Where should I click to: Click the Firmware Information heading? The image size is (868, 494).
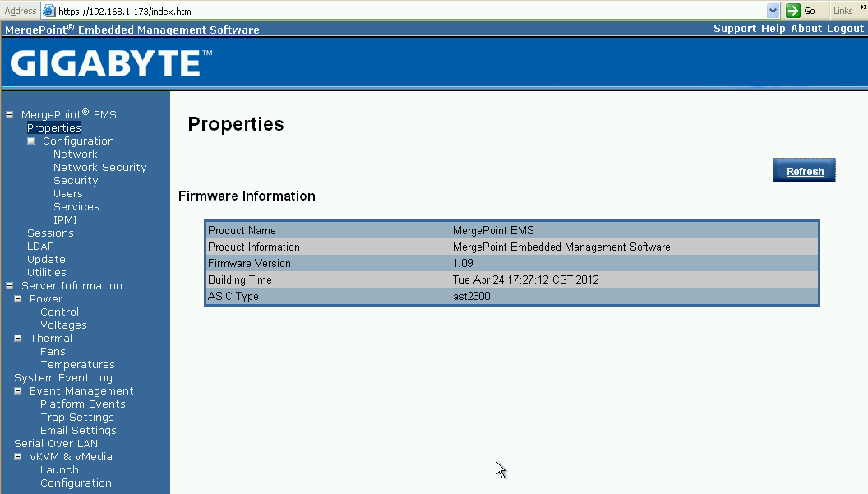tap(247, 196)
